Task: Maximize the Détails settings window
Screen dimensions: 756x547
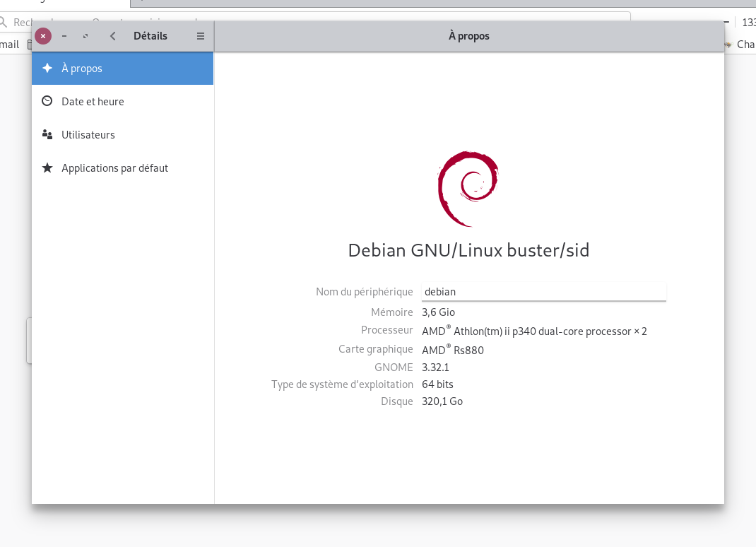Action: 85,36
